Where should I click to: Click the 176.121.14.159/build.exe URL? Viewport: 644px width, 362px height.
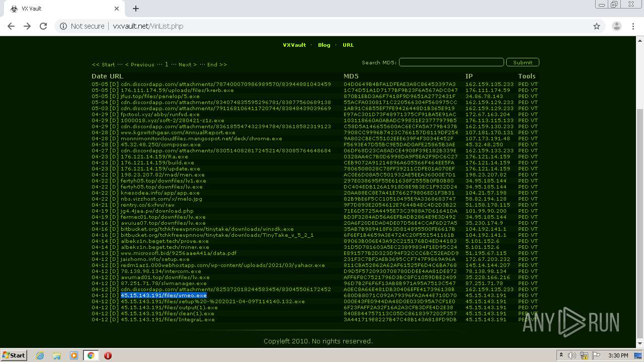(x=157, y=162)
